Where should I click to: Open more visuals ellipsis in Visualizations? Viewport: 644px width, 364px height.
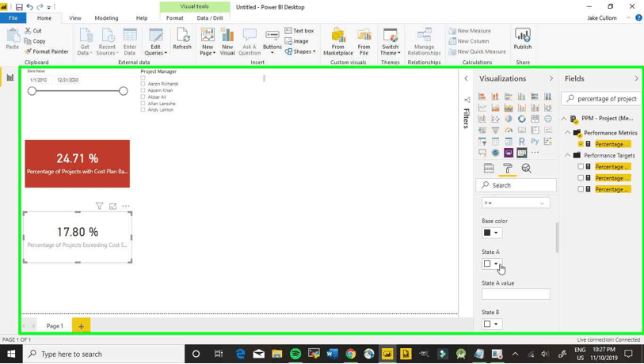pos(535,153)
